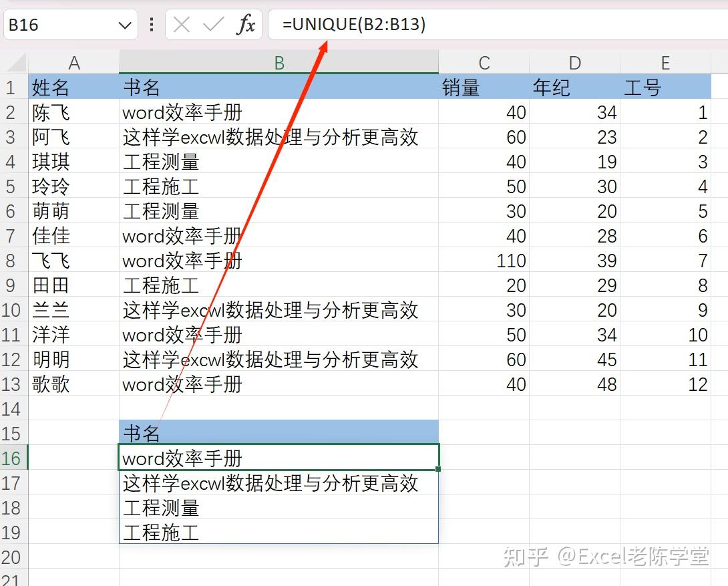The height and width of the screenshot is (586, 728).
Task: Expand the cell reference list arrow
Action: pos(124,25)
